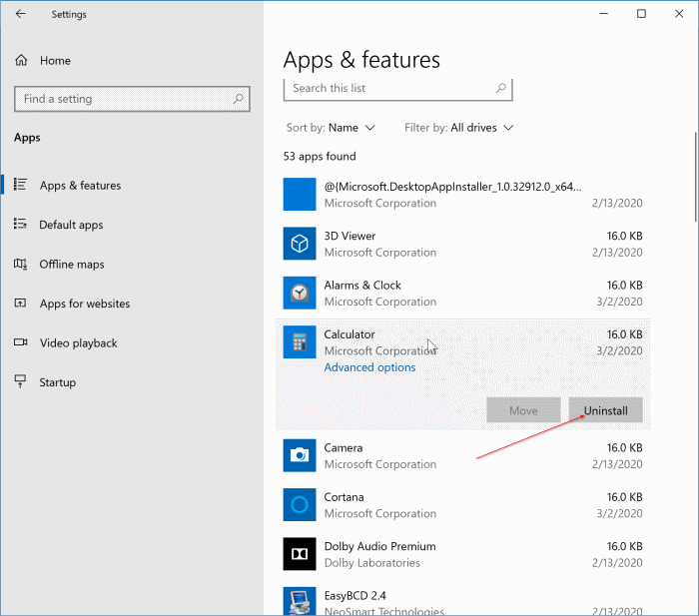Click magnifier in Search this list box

[x=501, y=88]
